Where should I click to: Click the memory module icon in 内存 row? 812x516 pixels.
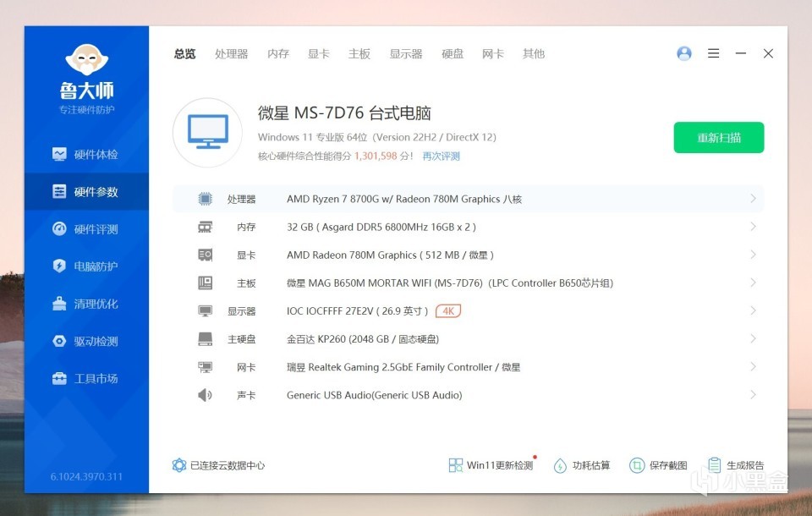point(205,227)
